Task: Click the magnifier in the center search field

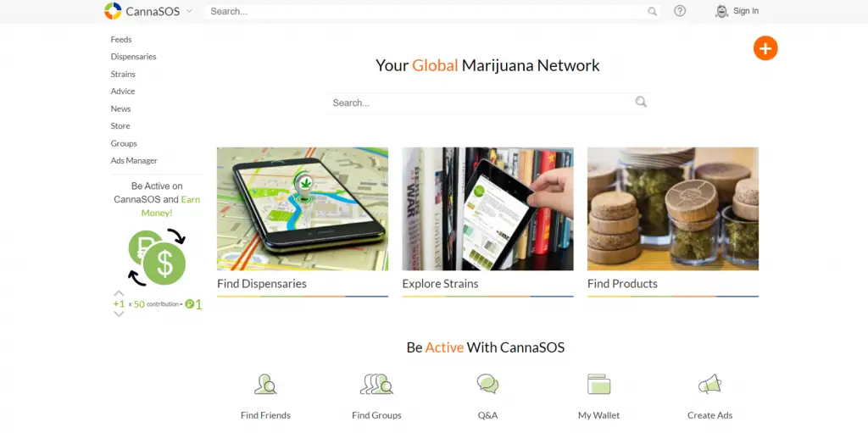Action: tap(641, 102)
